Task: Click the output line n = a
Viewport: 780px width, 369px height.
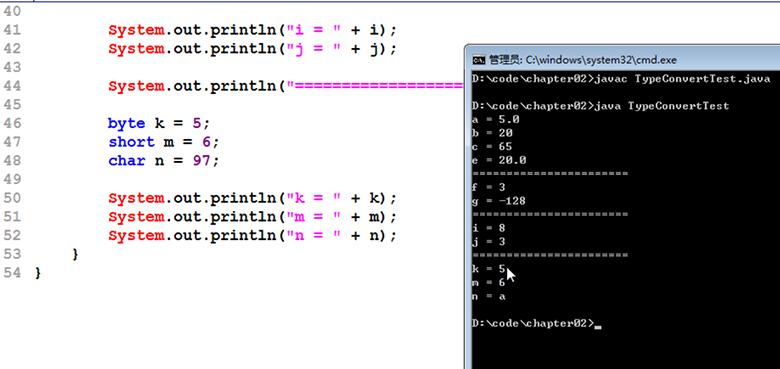Action: (x=489, y=296)
